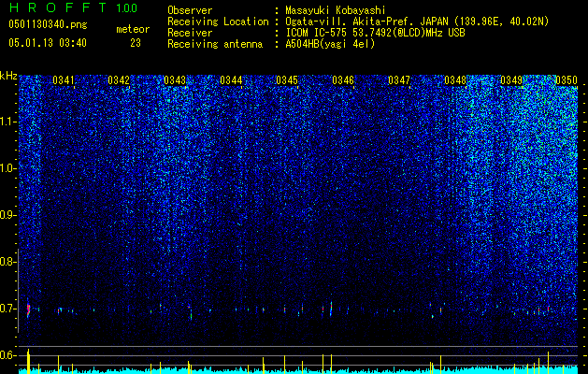Click the 0343 time marker
588x374 pixels.
pos(175,80)
